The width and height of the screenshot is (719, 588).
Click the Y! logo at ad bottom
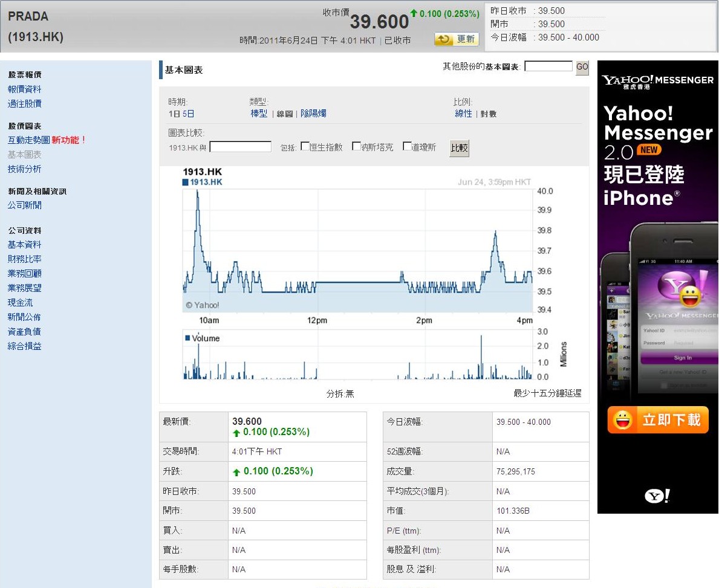pyautogui.click(x=657, y=496)
